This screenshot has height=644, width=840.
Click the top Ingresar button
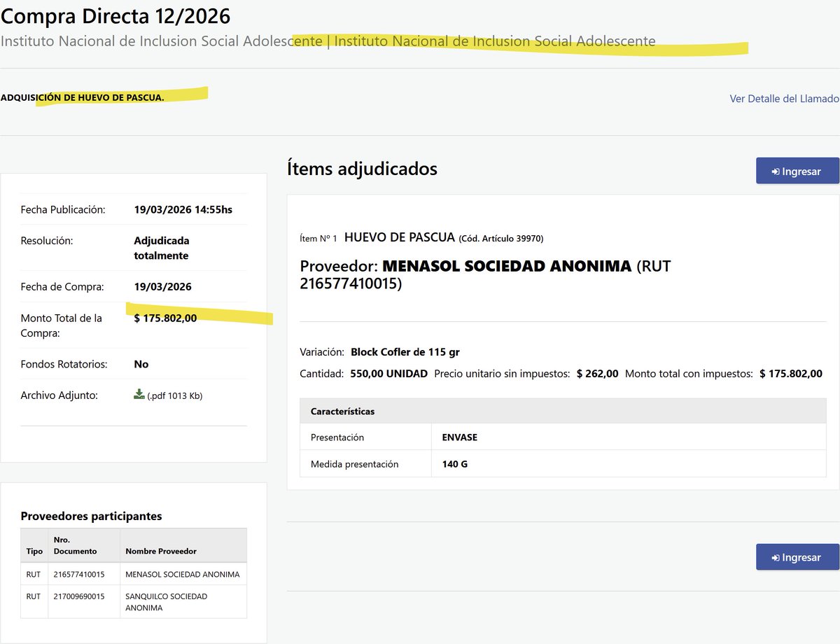(x=797, y=171)
